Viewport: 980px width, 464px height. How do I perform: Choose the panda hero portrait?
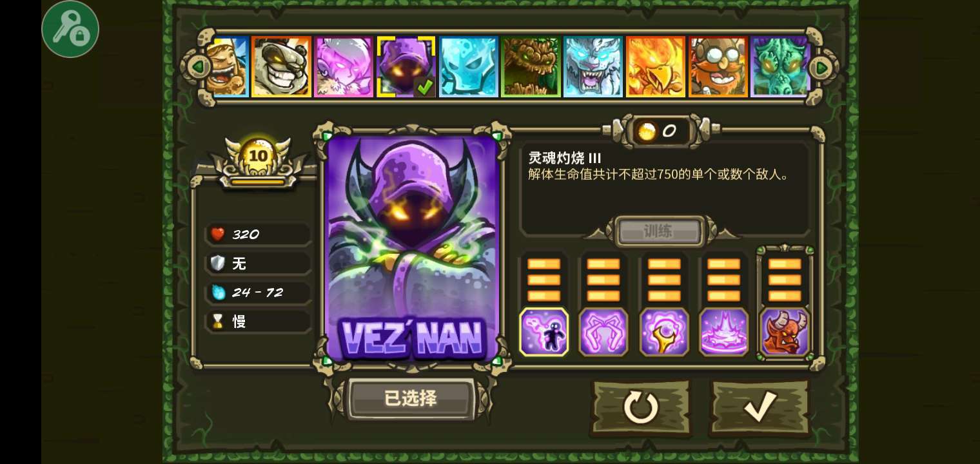point(281,66)
